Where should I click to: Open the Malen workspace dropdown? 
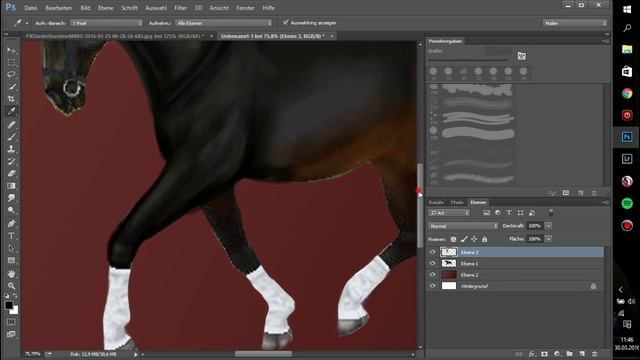pos(575,23)
